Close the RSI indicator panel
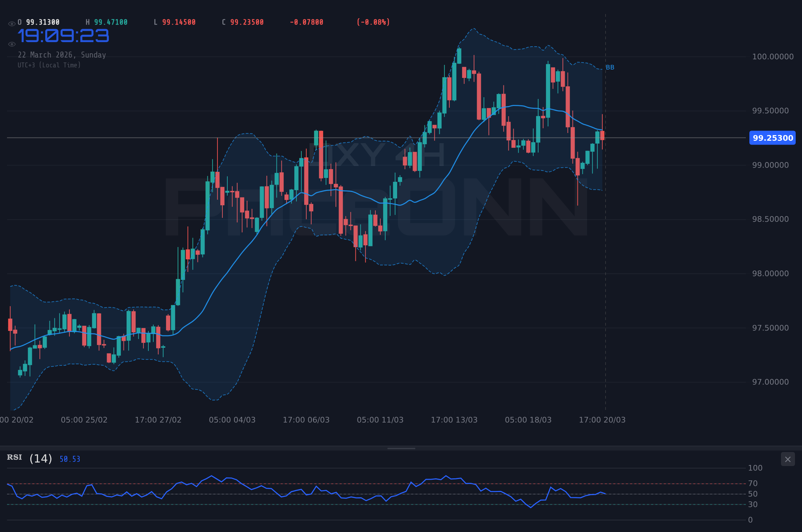The height and width of the screenshot is (532, 802). [x=788, y=459]
